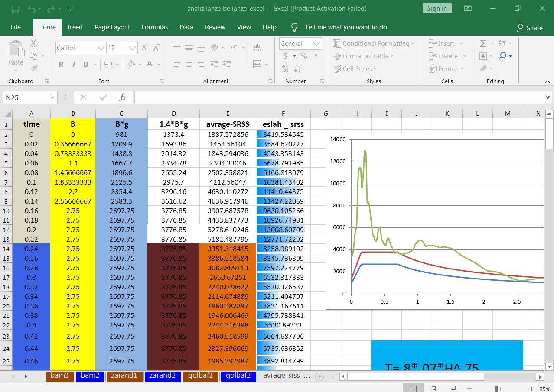Image resolution: width=554 pixels, height=392 pixels.
Task: Switch to Page Layout view in status bar
Action: [433, 388]
